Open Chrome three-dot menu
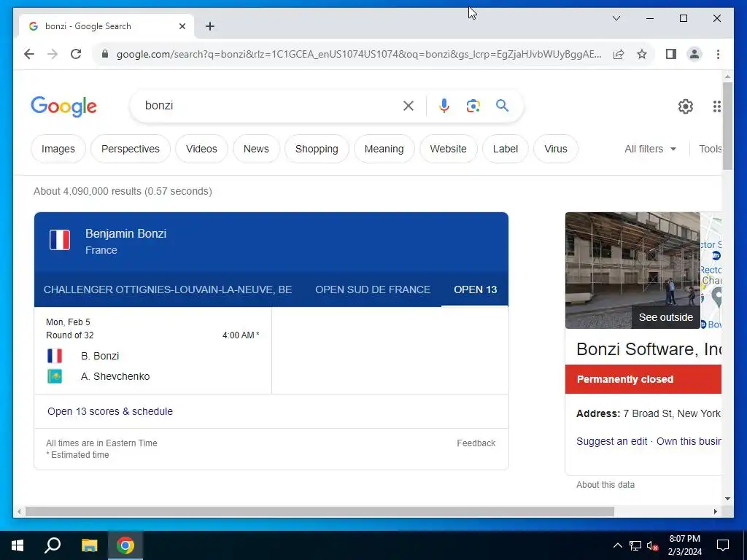The width and height of the screenshot is (747, 560). click(718, 54)
